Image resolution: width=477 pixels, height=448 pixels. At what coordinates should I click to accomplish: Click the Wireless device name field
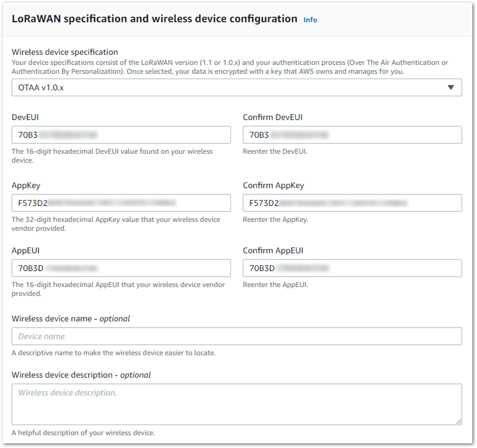pyautogui.click(x=237, y=336)
